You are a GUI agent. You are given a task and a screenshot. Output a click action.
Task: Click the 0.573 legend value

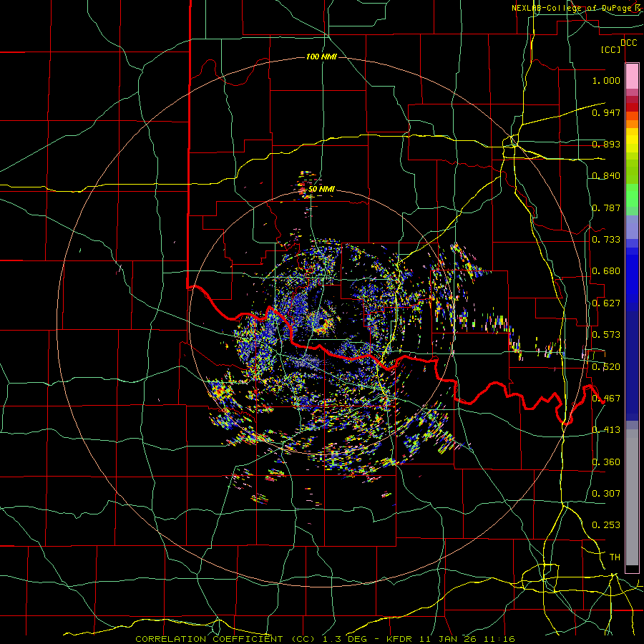coord(606,335)
